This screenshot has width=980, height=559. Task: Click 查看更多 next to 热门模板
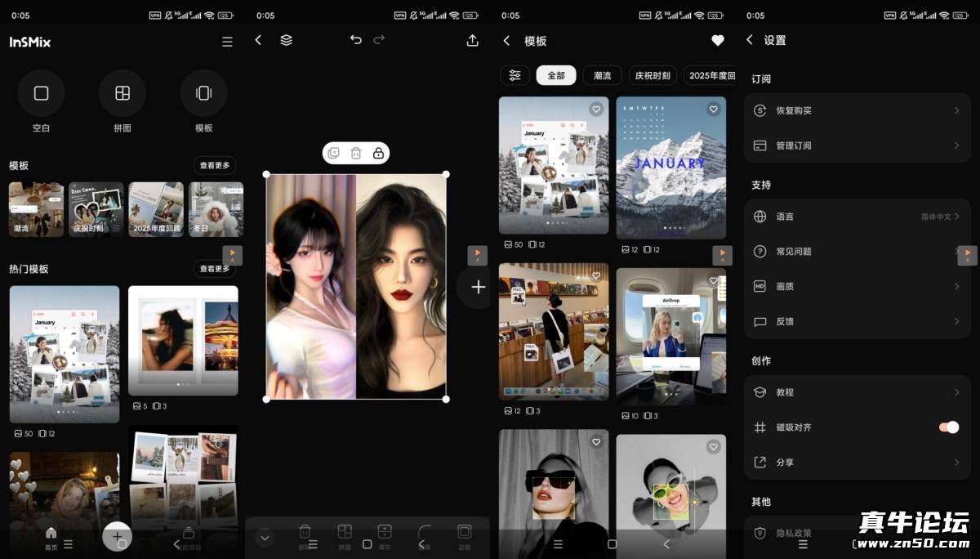[214, 268]
